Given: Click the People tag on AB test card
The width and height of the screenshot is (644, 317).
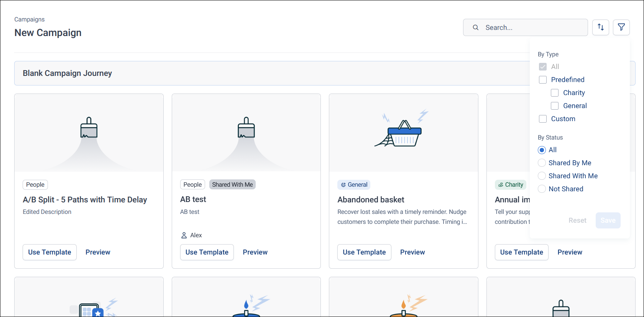Looking at the screenshot, I should point(192,185).
